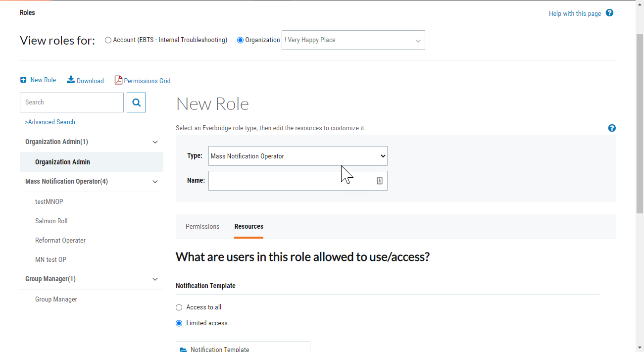The image size is (644, 352).
Task: Collapse the Mass Notification Operator(4) group chevron
Action: click(x=155, y=182)
